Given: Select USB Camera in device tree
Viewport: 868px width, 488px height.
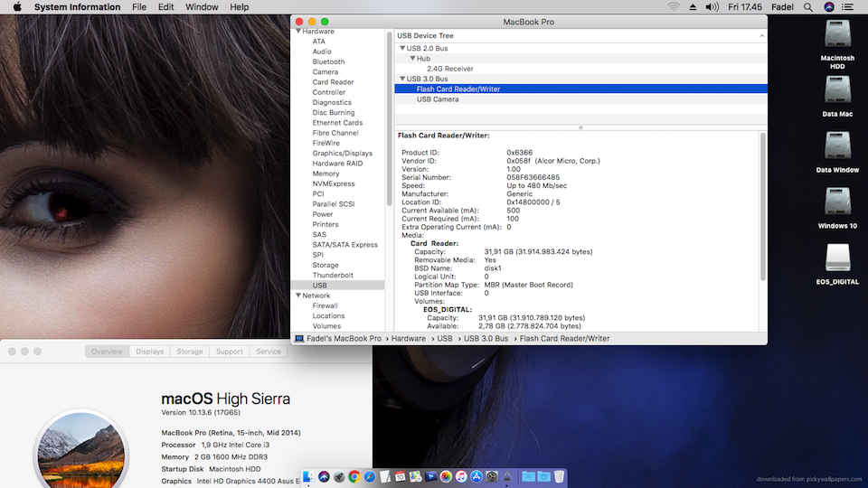Looking at the screenshot, I should (438, 99).
